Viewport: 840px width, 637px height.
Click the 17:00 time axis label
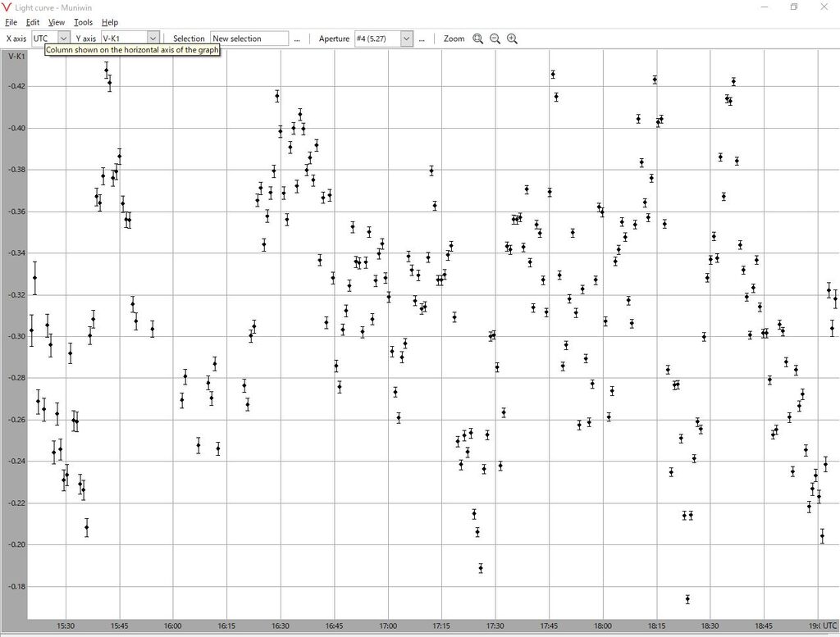pos(388,626)
